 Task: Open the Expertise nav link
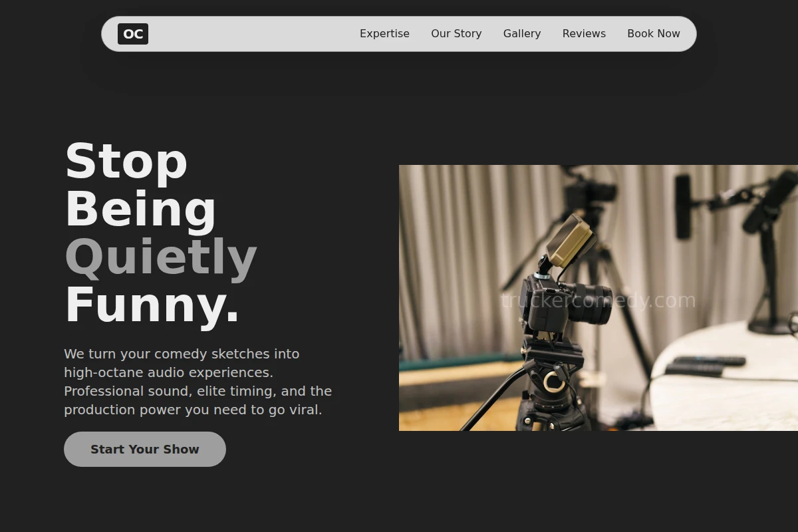[x=384, y=34]
